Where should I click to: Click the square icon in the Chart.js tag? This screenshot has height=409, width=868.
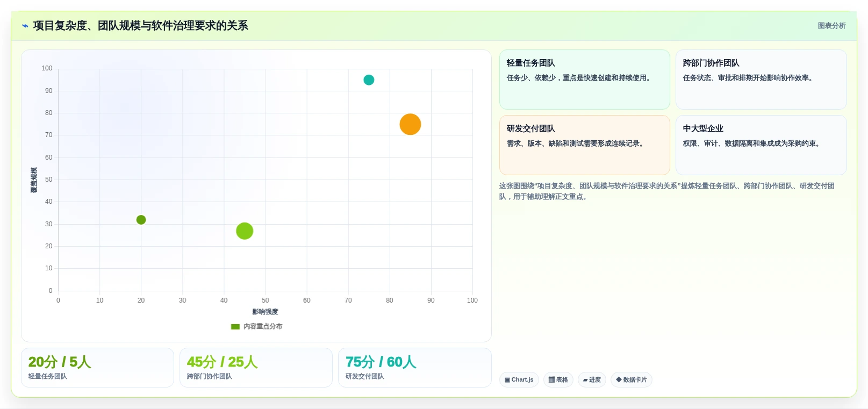click(x=507, y=380)
